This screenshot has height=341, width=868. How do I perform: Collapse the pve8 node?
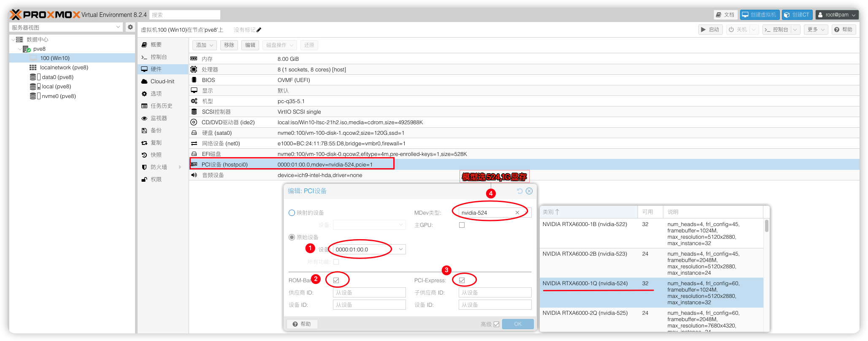20,49
